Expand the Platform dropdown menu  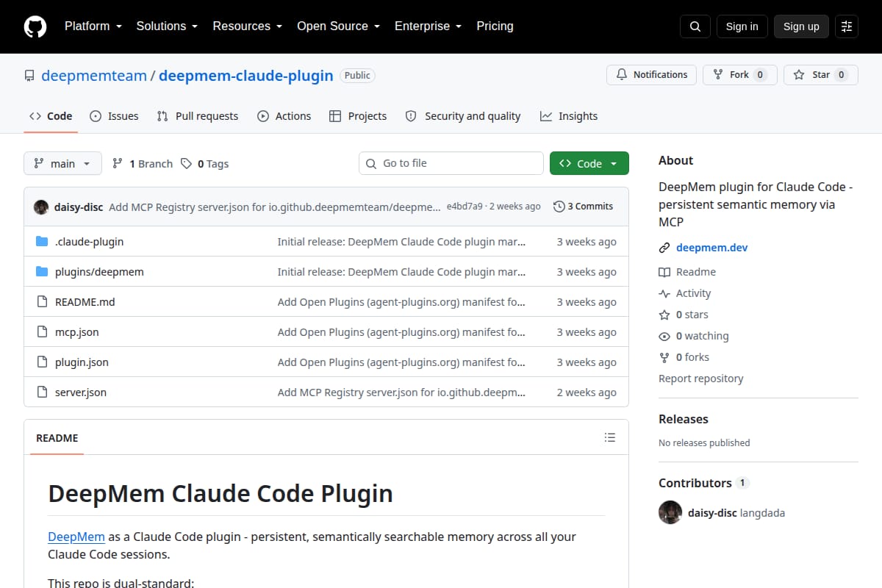tap(93, 26)
